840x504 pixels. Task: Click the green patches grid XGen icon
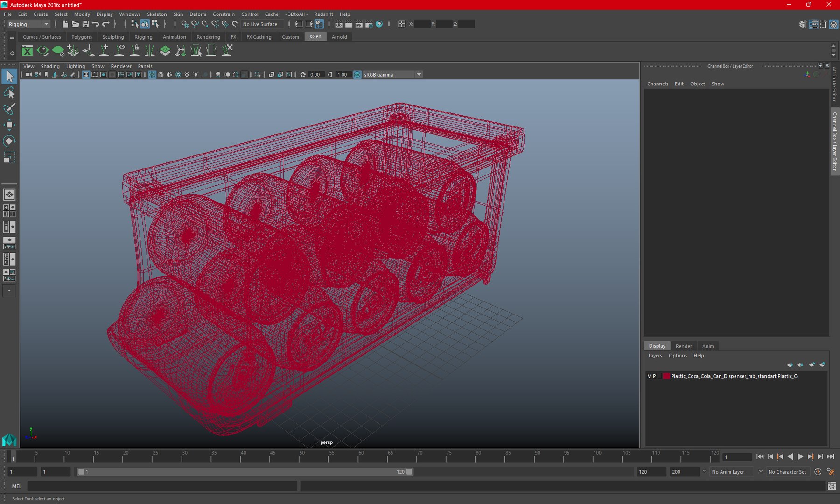coord(165,50)
